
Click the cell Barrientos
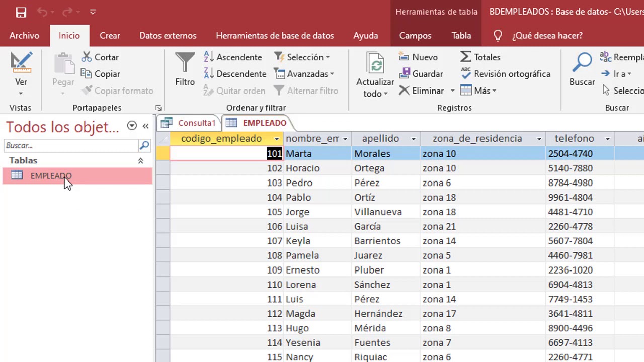coord(385,241)
